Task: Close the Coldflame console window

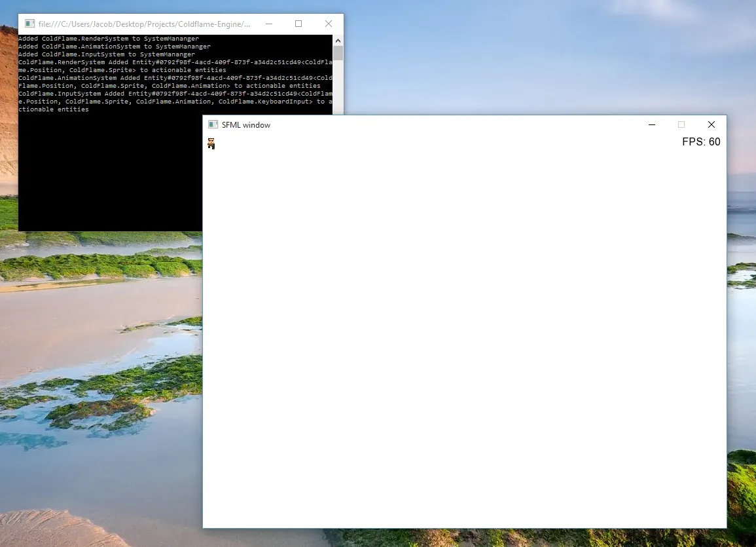Action: tap(329, 24)
